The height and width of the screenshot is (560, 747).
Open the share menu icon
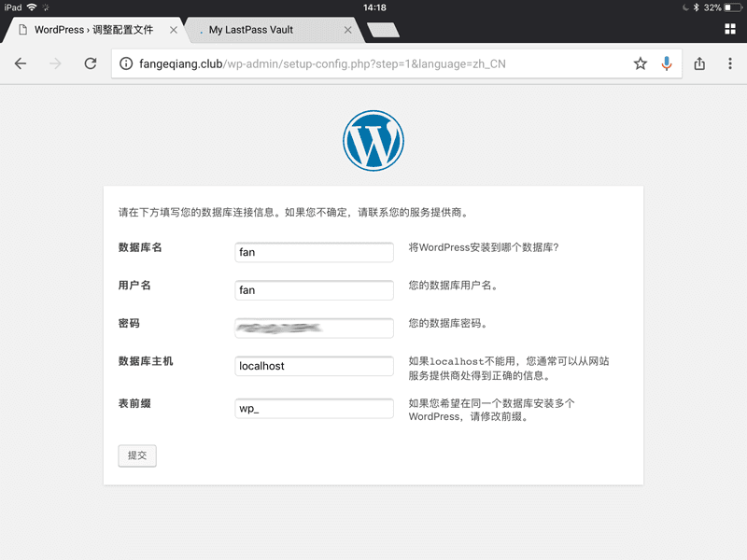[x=699, y=63]
